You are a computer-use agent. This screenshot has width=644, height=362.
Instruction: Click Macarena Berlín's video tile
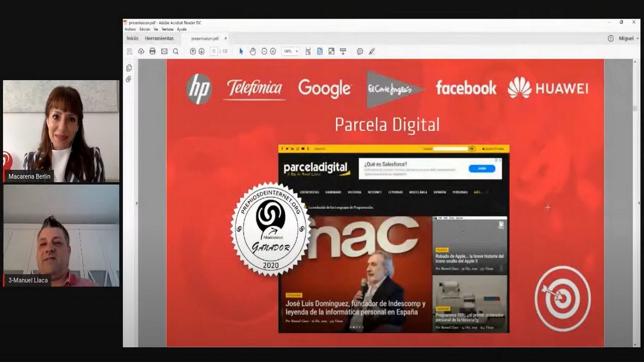[x=61, y=131]
